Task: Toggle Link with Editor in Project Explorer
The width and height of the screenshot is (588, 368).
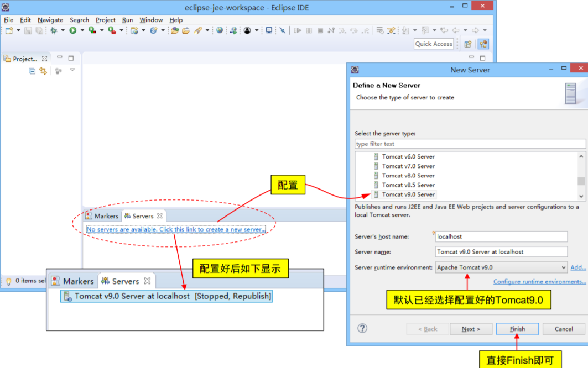Action: click(x=43, y=71)
